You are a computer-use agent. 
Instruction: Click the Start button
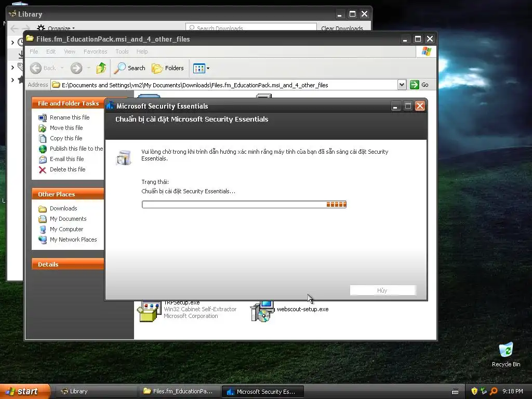point(25,391)
